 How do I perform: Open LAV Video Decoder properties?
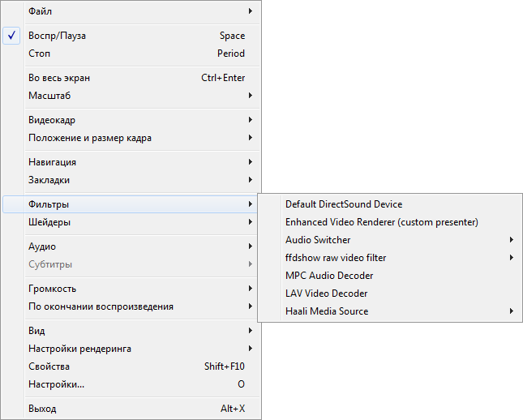tap(326, 294)
